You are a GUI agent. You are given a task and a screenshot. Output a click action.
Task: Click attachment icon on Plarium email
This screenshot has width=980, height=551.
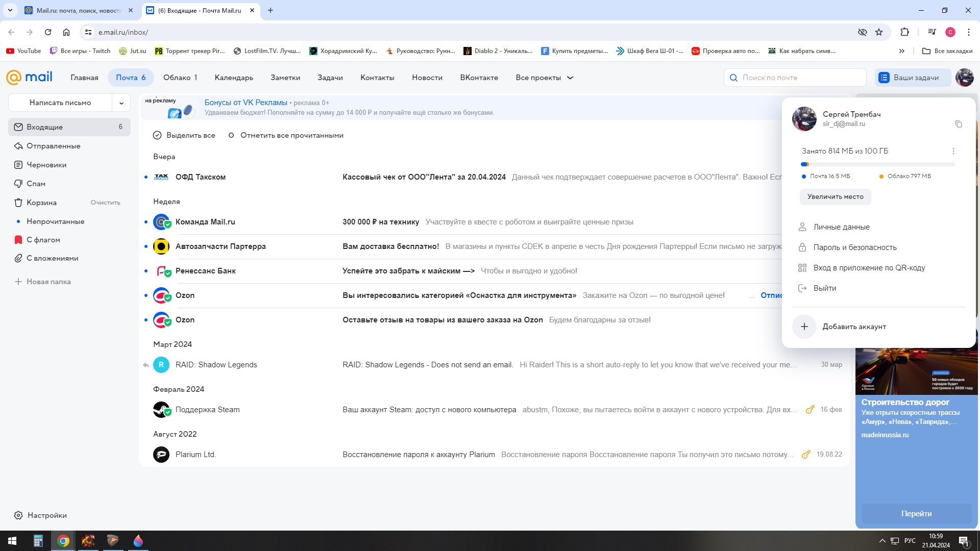806,455
